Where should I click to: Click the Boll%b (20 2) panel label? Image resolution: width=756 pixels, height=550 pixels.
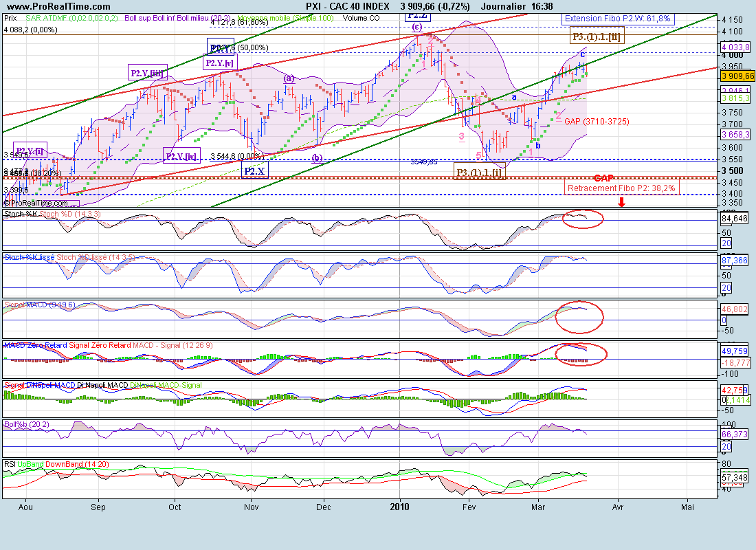[x=27, y=424]
